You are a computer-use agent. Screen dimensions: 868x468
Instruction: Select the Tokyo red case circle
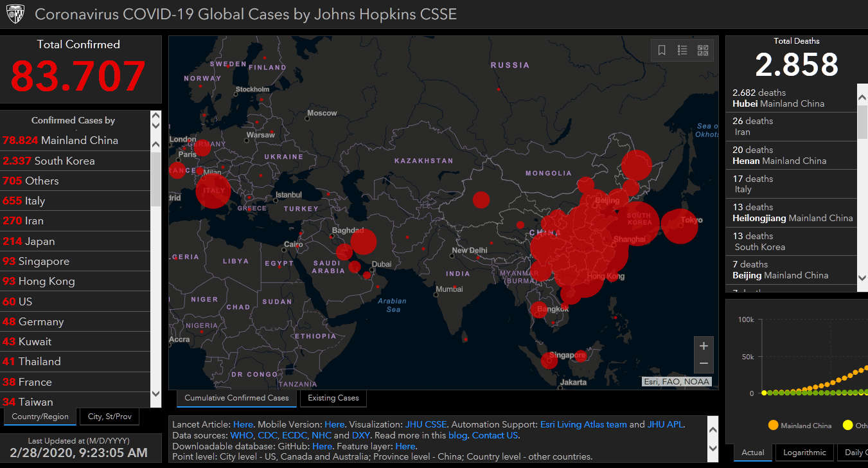(x=679, y=226)
